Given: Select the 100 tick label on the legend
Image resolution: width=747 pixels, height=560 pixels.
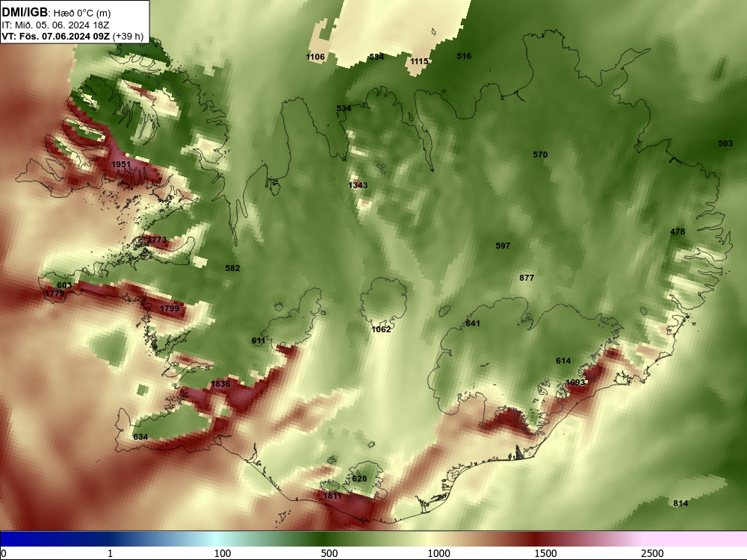Looking at the screenshot, I should click(x=223, y=553).
